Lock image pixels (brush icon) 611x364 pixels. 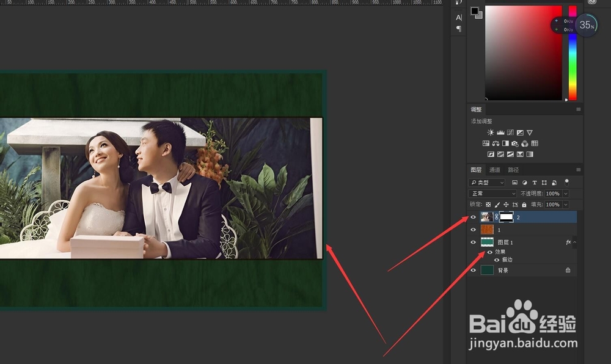pos(497,205)
